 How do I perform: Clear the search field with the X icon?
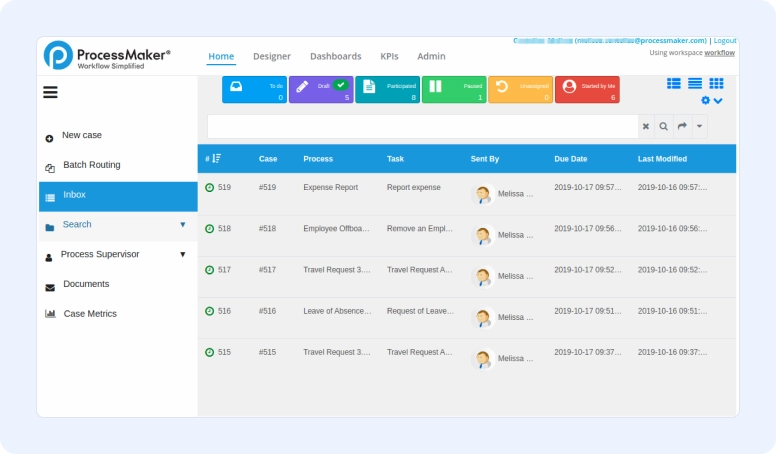pos(646,126)
